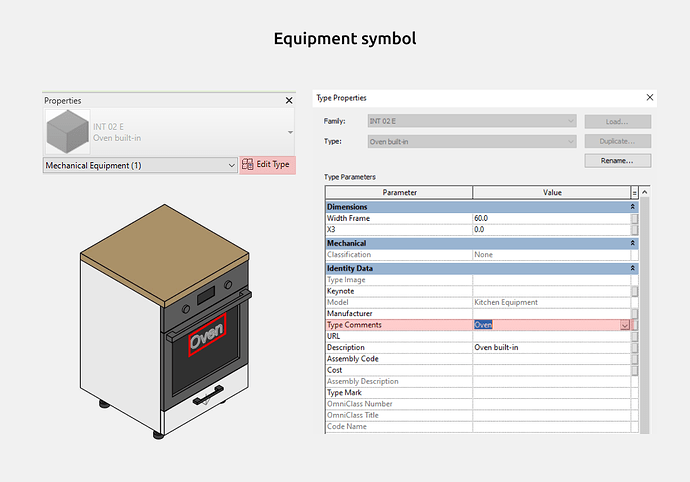Close the Type Properties dialog

tap(650, 98)
